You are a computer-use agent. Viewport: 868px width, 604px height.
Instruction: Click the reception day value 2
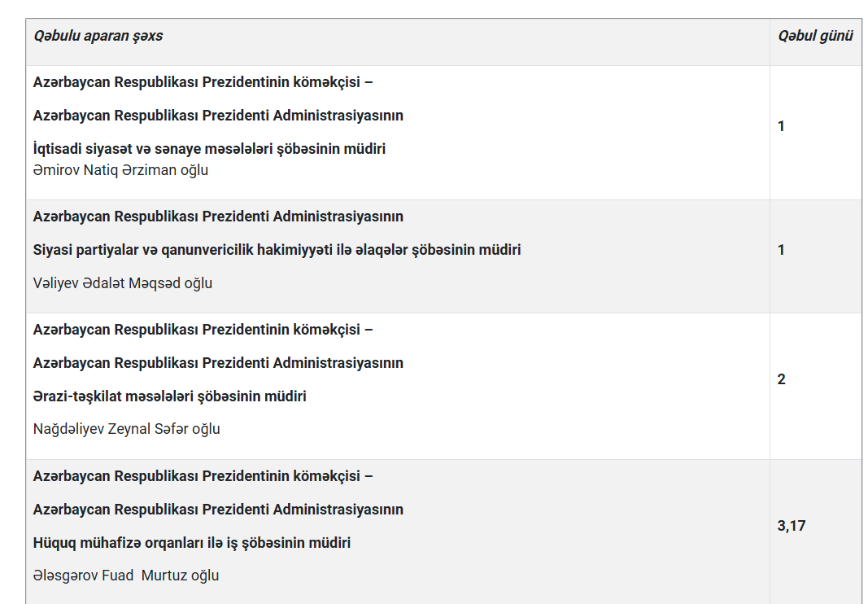click(x=781, y=379)
